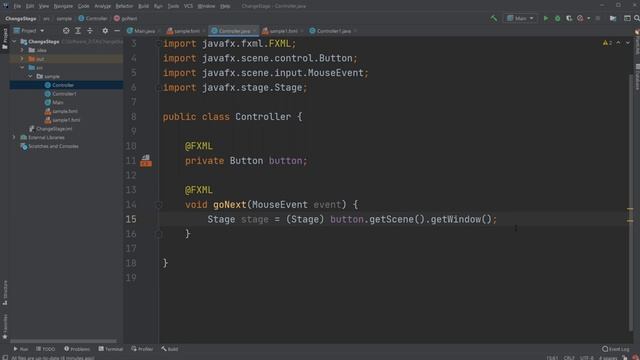Image resolution: width=640 pixels, height=360 pixels.
Task: Toggle the Structure side tab on left edge
Action: [5, 293]
